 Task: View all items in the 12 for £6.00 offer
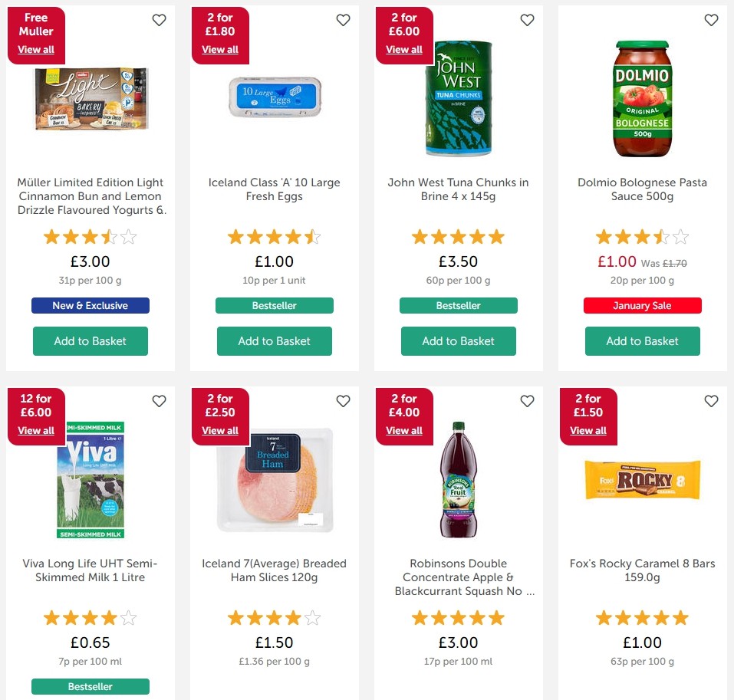point(36,430)
